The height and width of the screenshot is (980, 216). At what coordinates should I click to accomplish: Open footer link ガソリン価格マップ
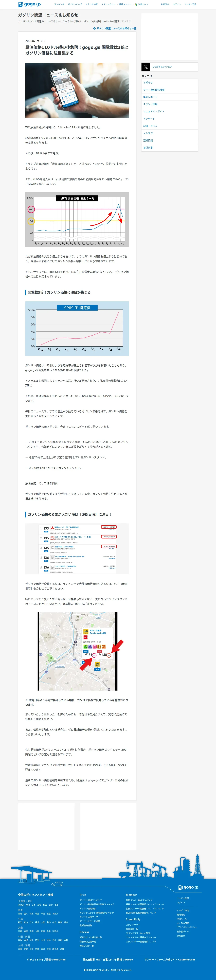pyautogui.click(x=89, y=917)
